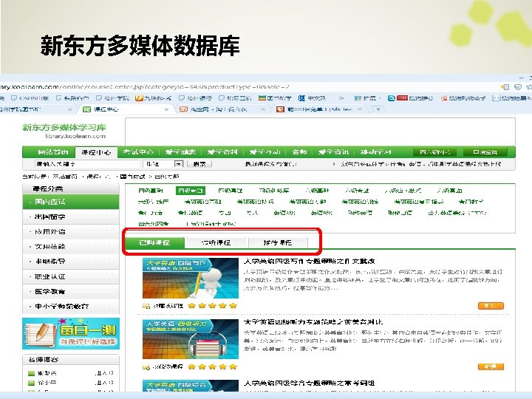Click the notepad-and-pencil icon on 每日一测 banner
Screen dimensions: 532x399
pos(40,334)
